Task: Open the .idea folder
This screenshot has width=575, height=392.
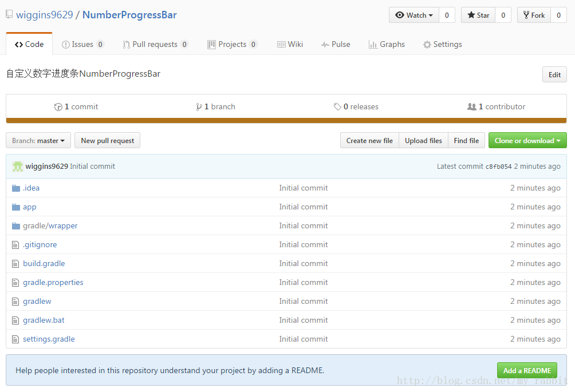Action: (x=31, y=188)
